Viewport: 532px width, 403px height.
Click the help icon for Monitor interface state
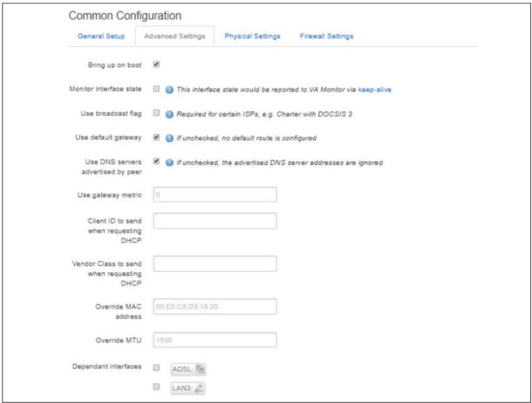169,90
